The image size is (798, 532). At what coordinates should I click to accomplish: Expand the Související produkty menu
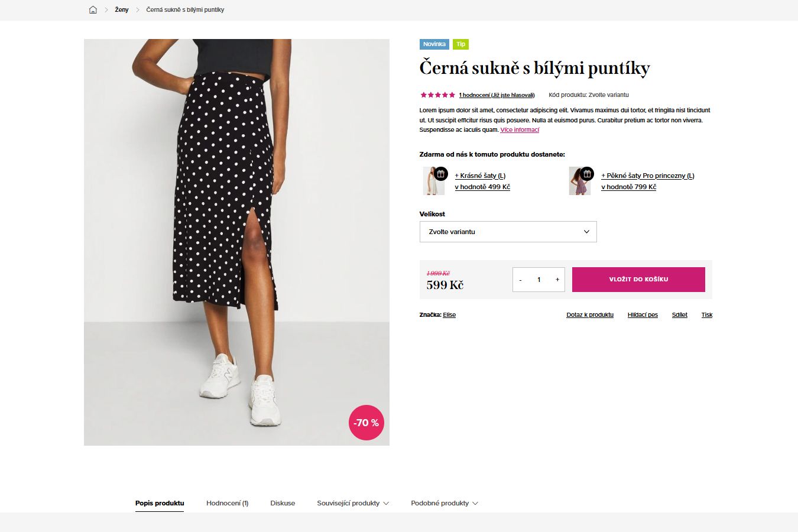click(353, 503)
